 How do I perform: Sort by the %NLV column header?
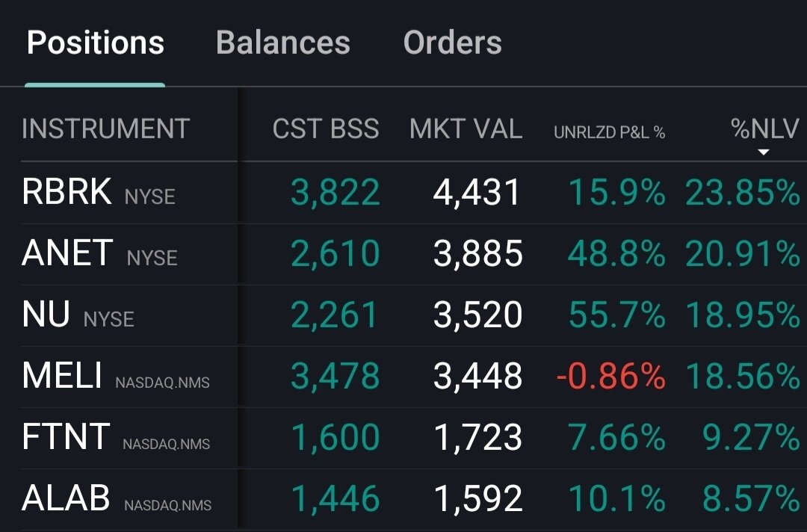tap(765, 129)
